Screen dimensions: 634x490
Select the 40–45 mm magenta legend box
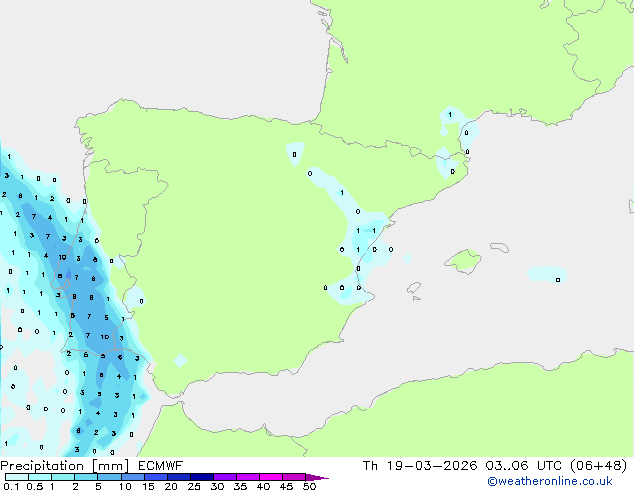point(271,477)
